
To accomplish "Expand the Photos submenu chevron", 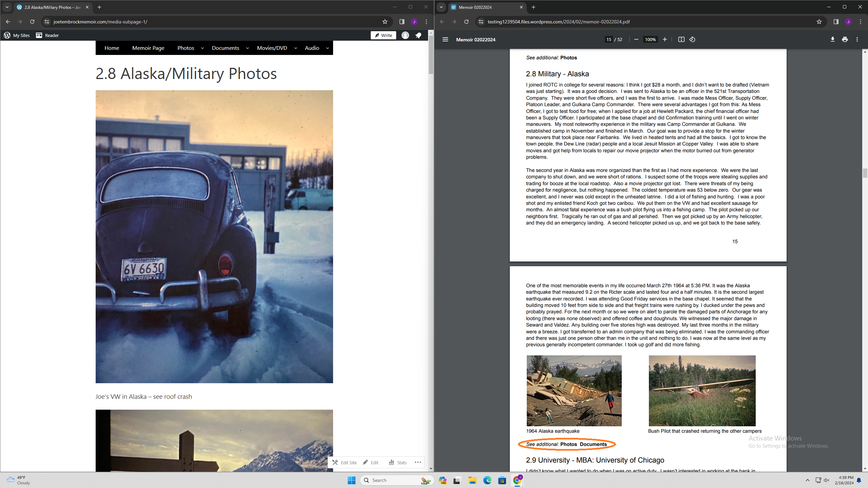I will (202, 48).
